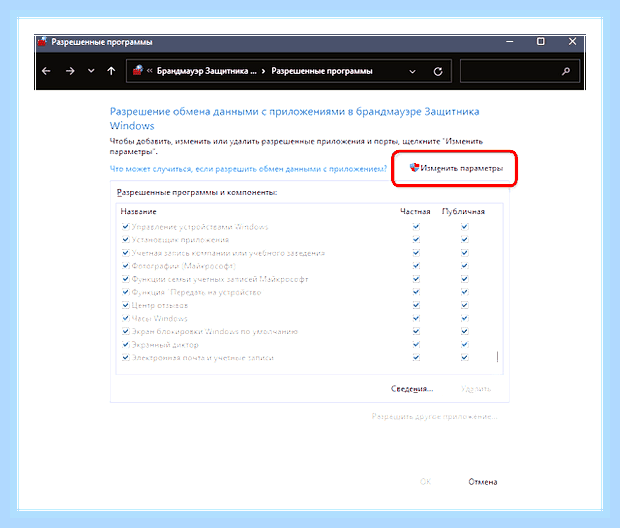
Task: Click the Публичная column header
Action: click(463, 212)
